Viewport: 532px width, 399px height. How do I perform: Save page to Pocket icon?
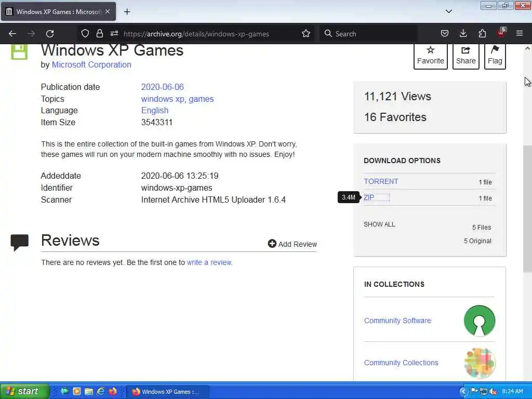click(x=445, y=33)
